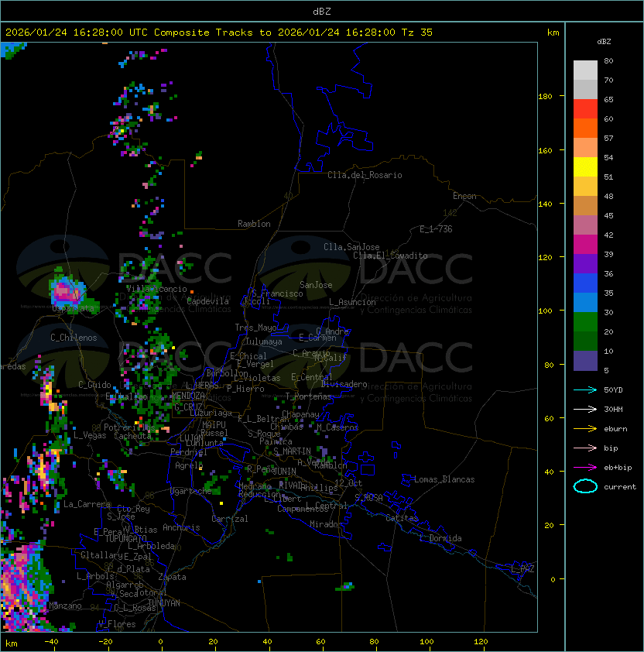Click the white 30HM arrow legend icon
The height and width of the screenshot is (652, 644).
[585, 409]
